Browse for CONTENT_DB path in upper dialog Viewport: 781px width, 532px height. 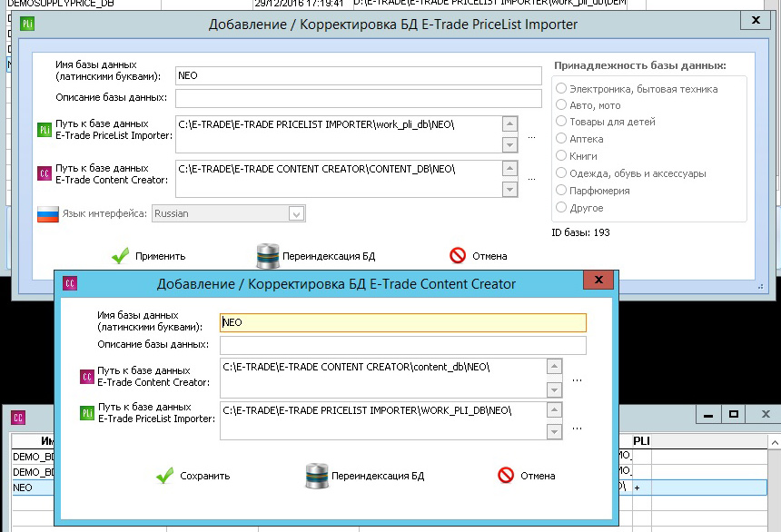[531, 179]
